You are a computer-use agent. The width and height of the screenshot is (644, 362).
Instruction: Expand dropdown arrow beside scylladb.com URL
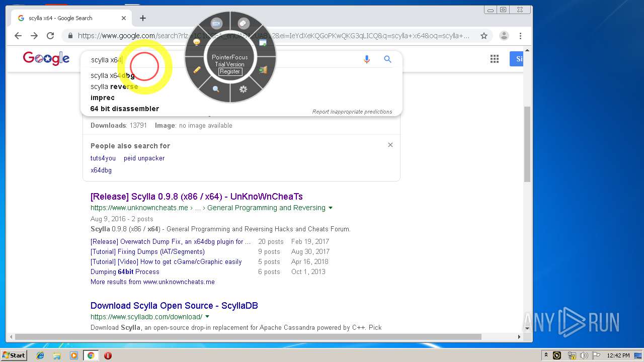(207, 317)
